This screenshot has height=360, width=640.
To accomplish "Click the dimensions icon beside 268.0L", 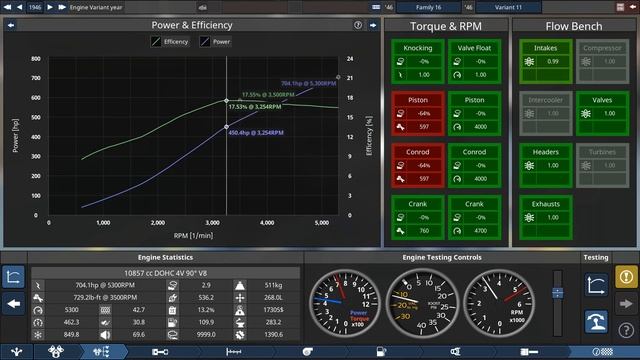I will (x=240, y=298).
